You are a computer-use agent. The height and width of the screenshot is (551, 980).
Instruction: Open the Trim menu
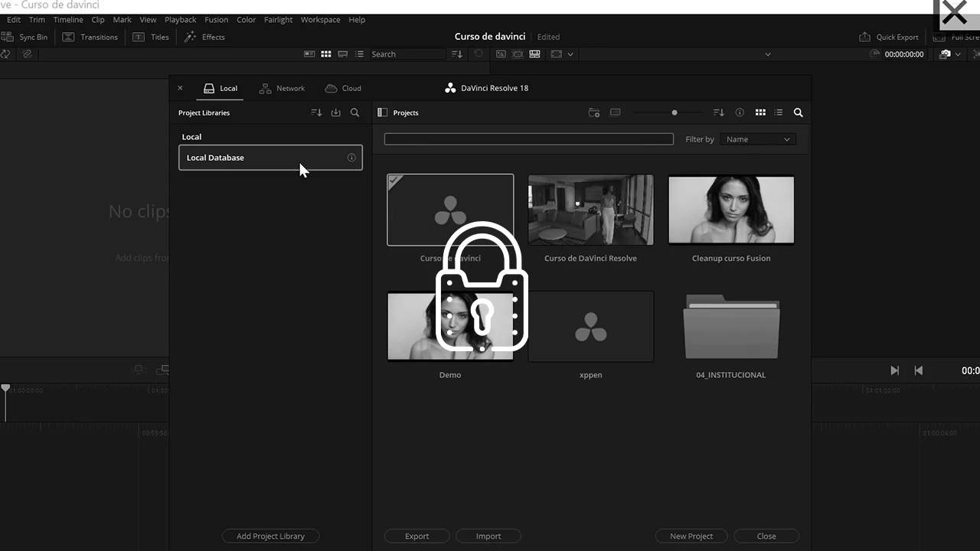[x=37, y=20]
